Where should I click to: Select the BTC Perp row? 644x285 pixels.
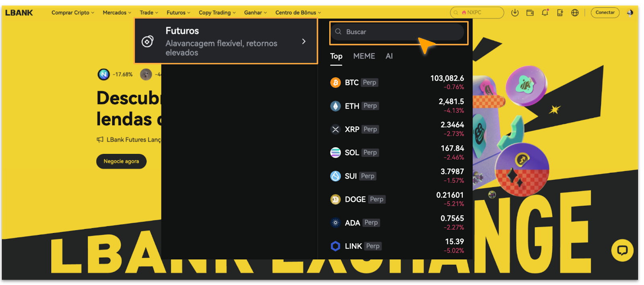[x=397, y=82]
